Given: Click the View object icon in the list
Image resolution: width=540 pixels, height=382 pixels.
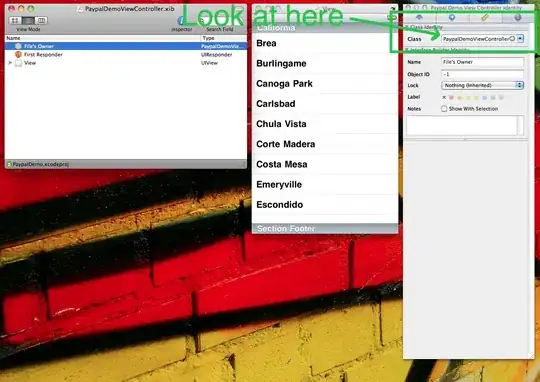Looking at the screenshot, I should coord(18,63).
